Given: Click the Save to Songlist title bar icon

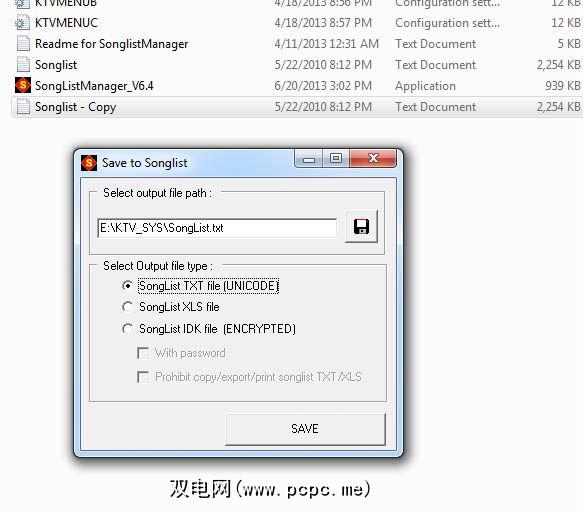Looking at the screenshot, I should [89, 163].
